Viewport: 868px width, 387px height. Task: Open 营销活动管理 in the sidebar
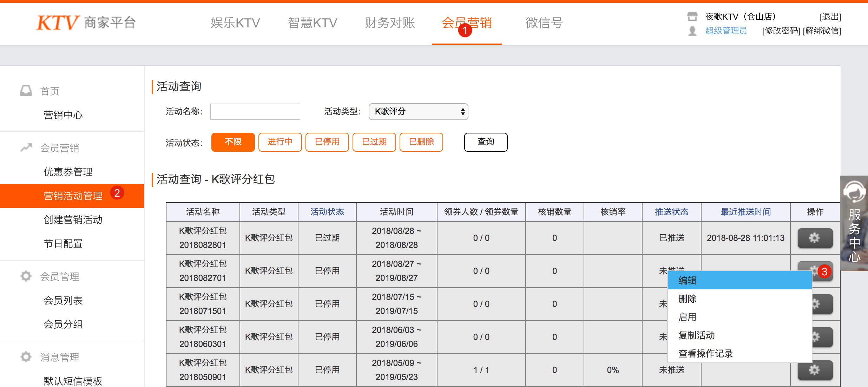coord(72,196)
